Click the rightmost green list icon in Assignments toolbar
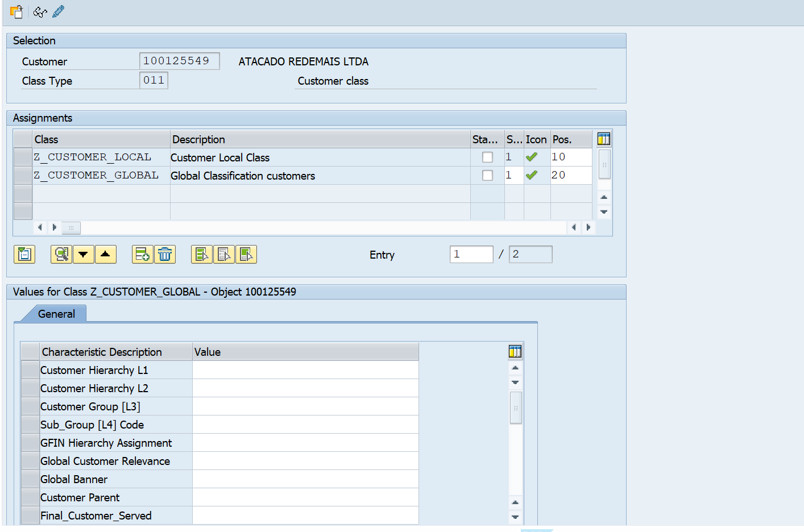Viewport: 804px width, 532px height. click(x=246, y=254)
